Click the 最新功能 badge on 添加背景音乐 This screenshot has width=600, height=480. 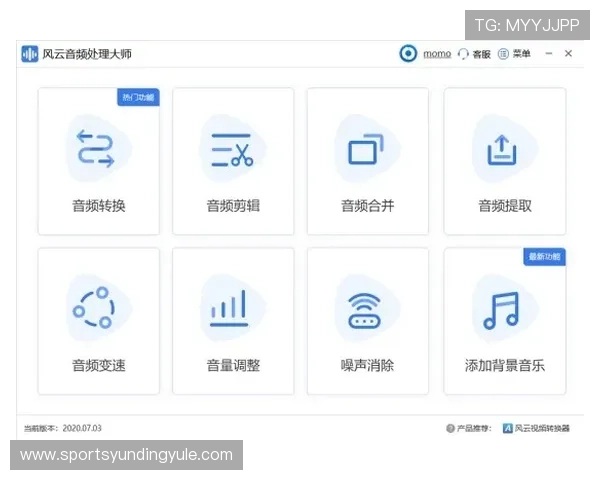[545, 256]
